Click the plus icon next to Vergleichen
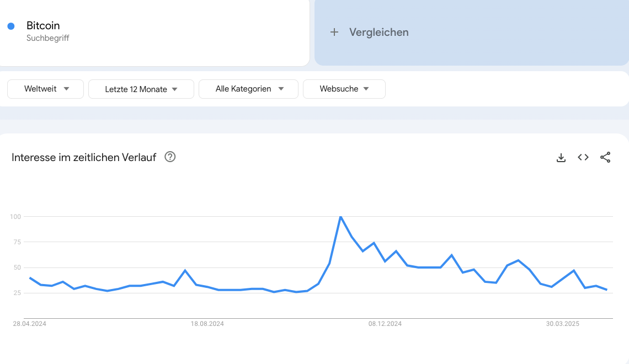629x364 pixels. click(334, 32)
